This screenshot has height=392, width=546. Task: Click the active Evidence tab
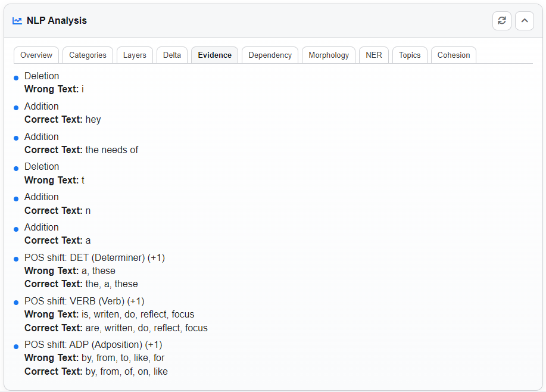pos(214,55)
